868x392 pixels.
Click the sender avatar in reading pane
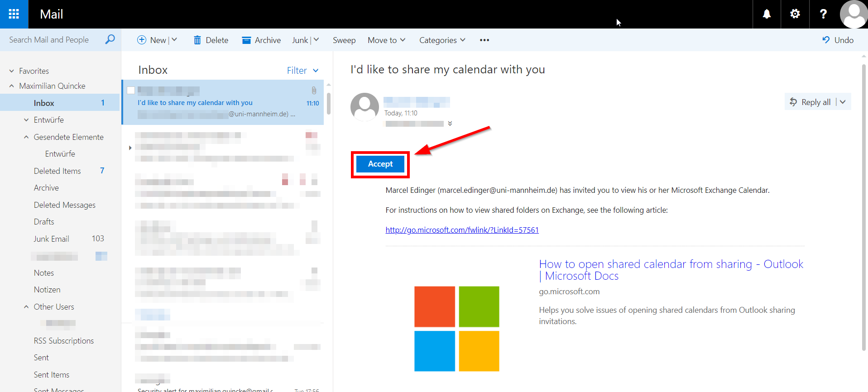pos(364,107)
